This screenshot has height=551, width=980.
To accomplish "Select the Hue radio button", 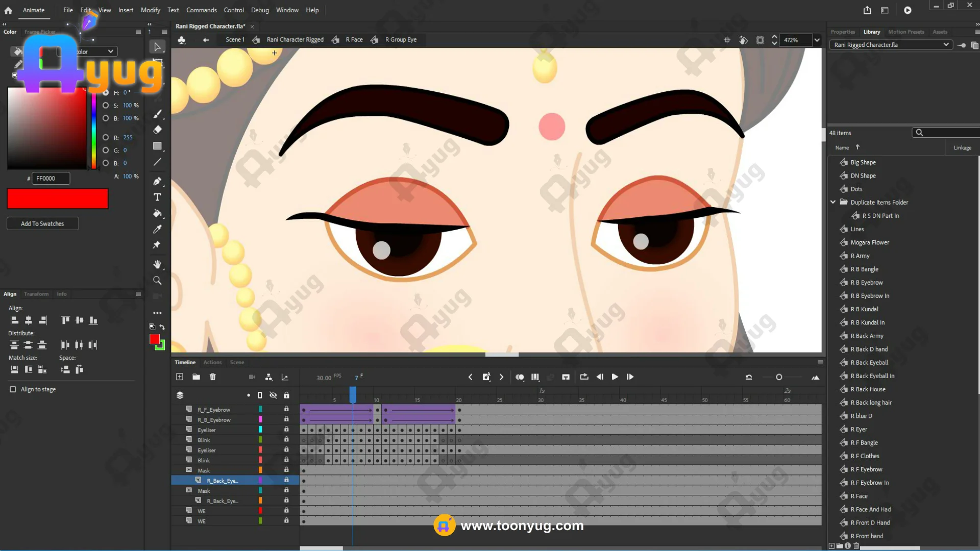I will [x=106, y=93].
